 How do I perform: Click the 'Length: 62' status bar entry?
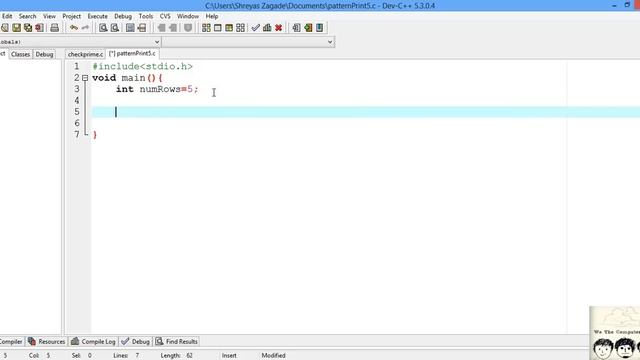coord(176,356)
